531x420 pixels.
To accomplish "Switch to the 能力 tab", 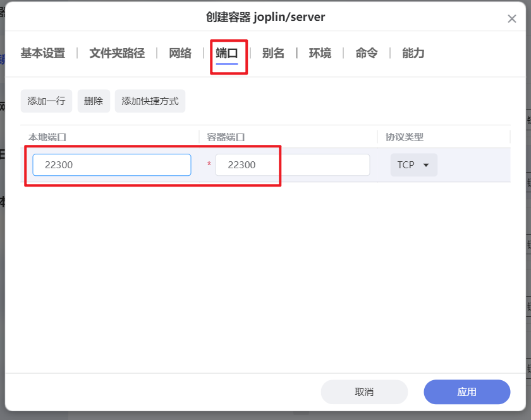I will (x=412, y=54).
